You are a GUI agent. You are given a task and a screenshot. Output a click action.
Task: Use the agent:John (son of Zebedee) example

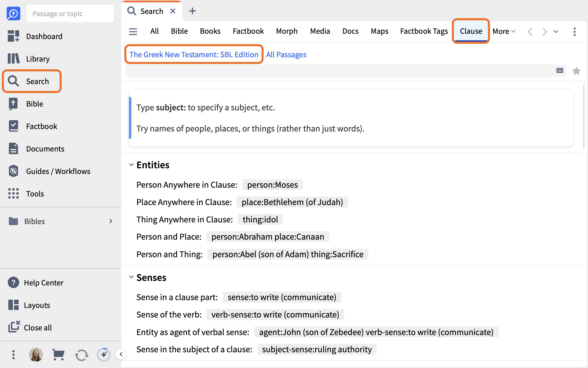click(376, 332)
